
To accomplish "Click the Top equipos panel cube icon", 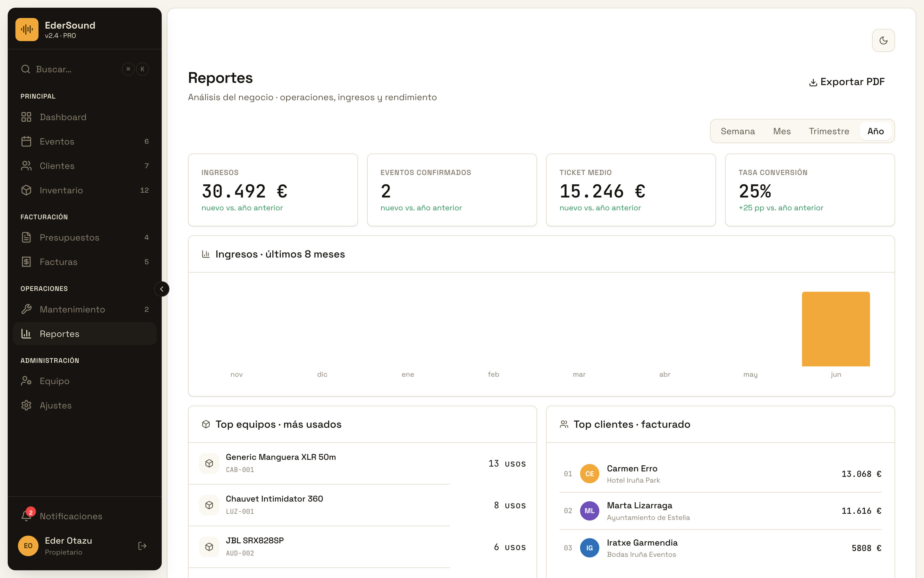I will (x=206, y=424).
